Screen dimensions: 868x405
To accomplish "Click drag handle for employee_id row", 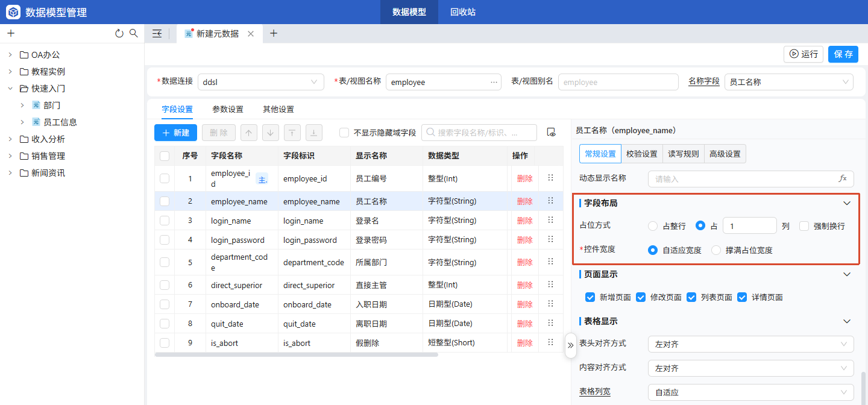I will pyautogui.click(x=550, y=178).
